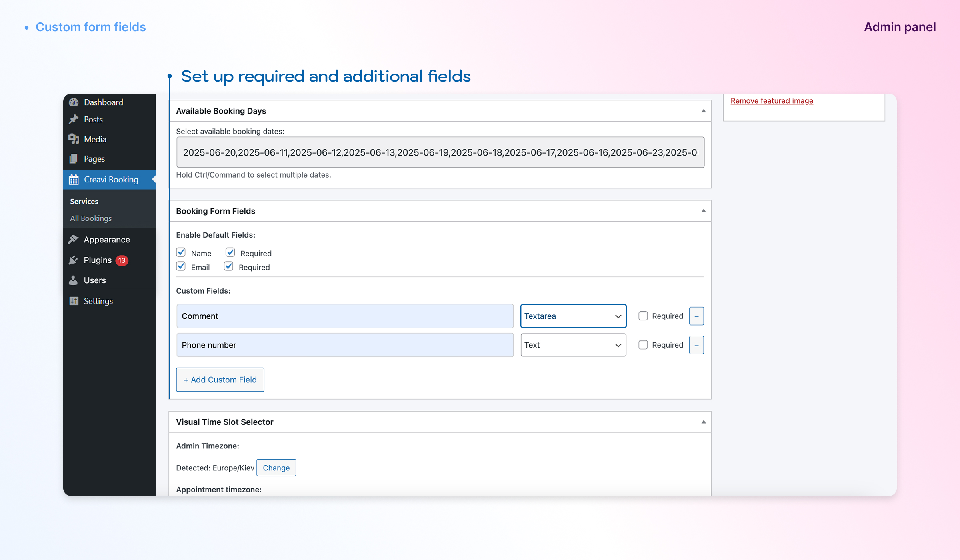Remove the Comment custom field with minus button

[x=696, y=316]
